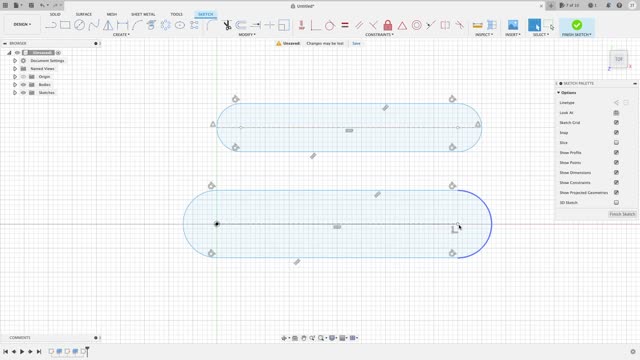Activate the Select tool

tap(534, 25)
